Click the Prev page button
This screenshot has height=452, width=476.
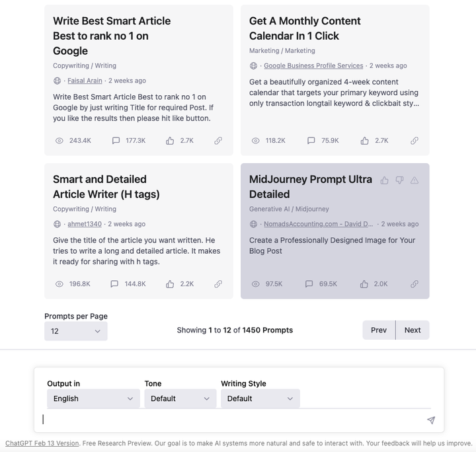(379, 330)
